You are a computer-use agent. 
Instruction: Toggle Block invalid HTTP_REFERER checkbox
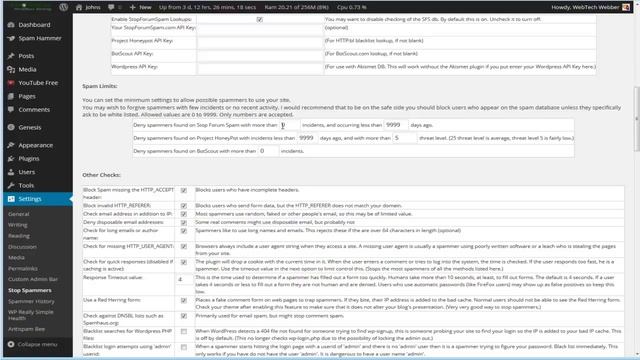184,206
